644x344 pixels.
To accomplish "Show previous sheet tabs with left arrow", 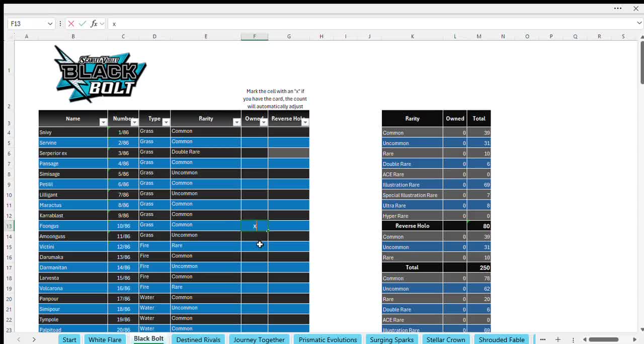I will 19,339.
